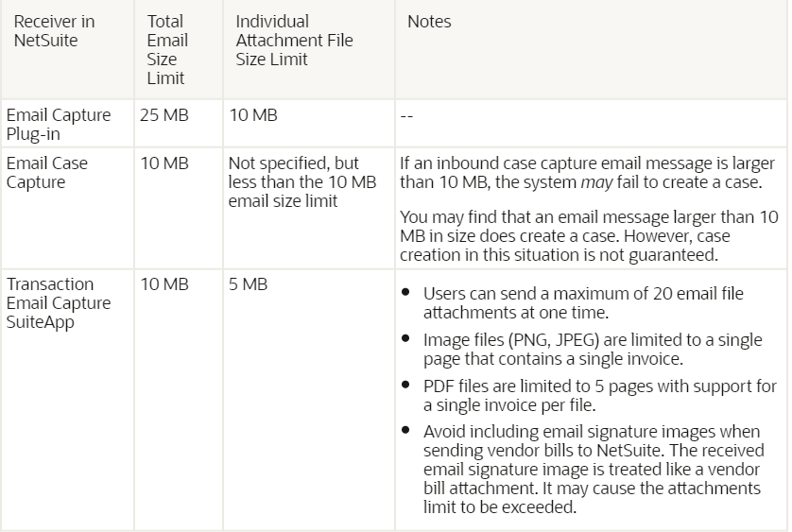Click the "Users can send a maximum" bullet

(x=583, y=302)
